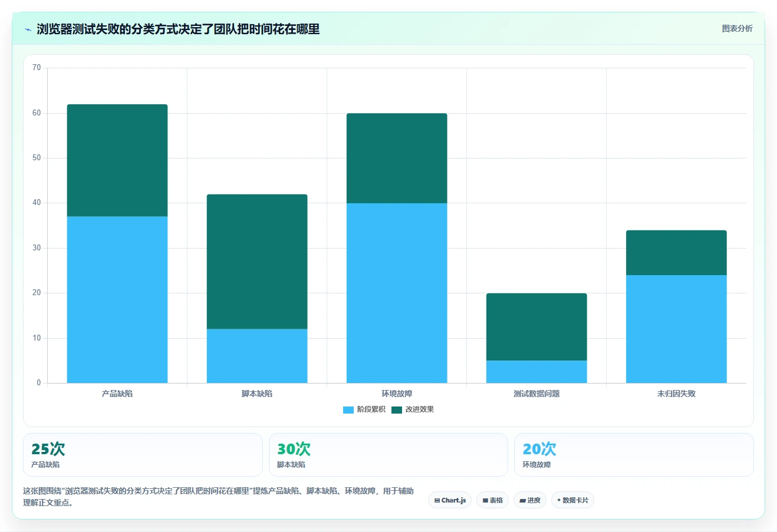The width and height of the screenshot is (777, 532).
Task: Click the dark green 产品缺陷 bar segment
Action: coord(117,160)
